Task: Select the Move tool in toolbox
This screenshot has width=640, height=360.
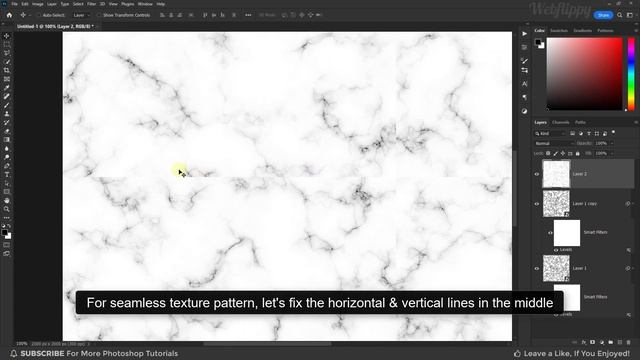Action: click(7, 36)
